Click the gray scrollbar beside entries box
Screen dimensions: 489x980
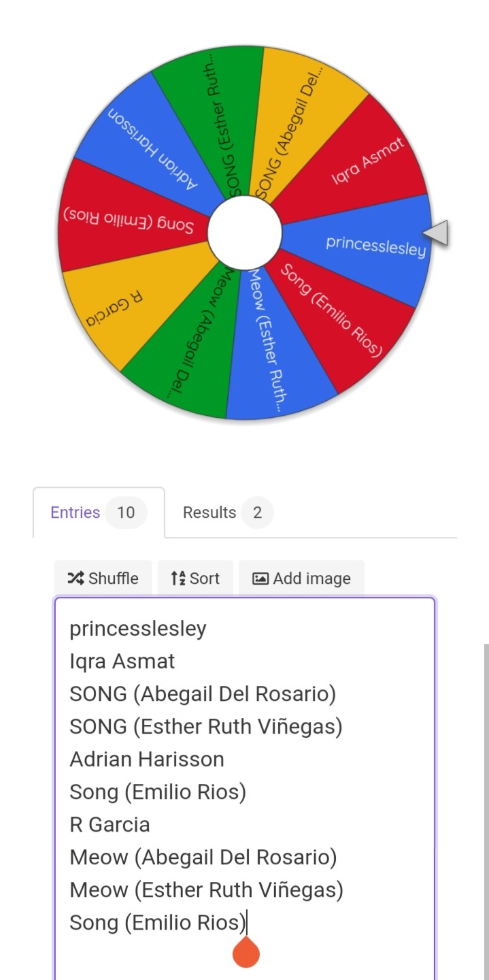click(x=486, y=810)
